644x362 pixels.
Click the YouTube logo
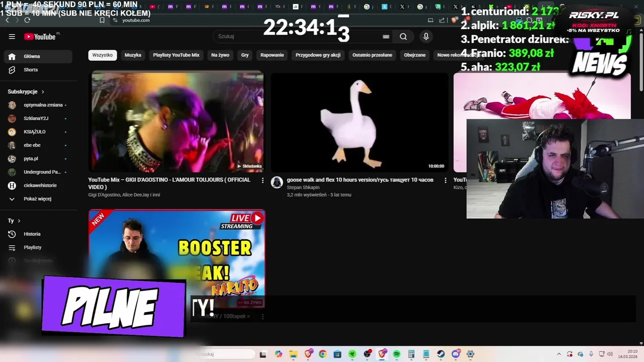pyautogui.click(x=40, y=36)
